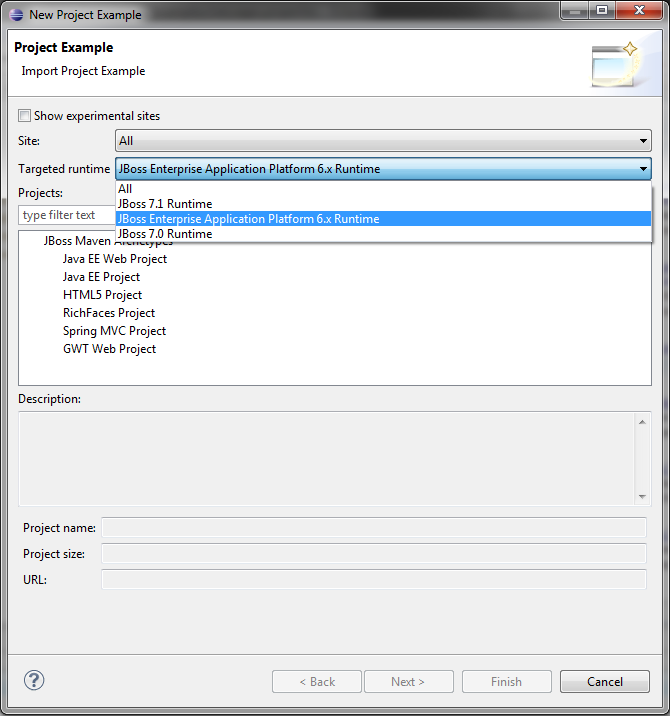Click the Next button

(x=409, y=682)
